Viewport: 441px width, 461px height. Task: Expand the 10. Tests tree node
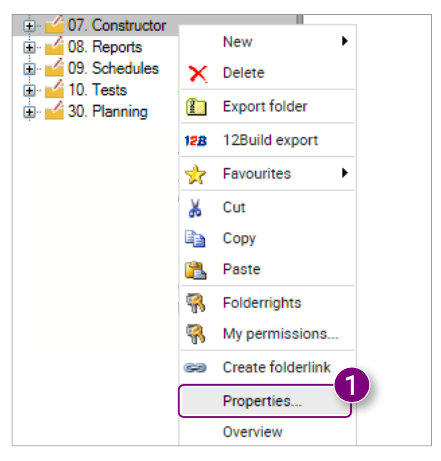click(x=29, y=90)
